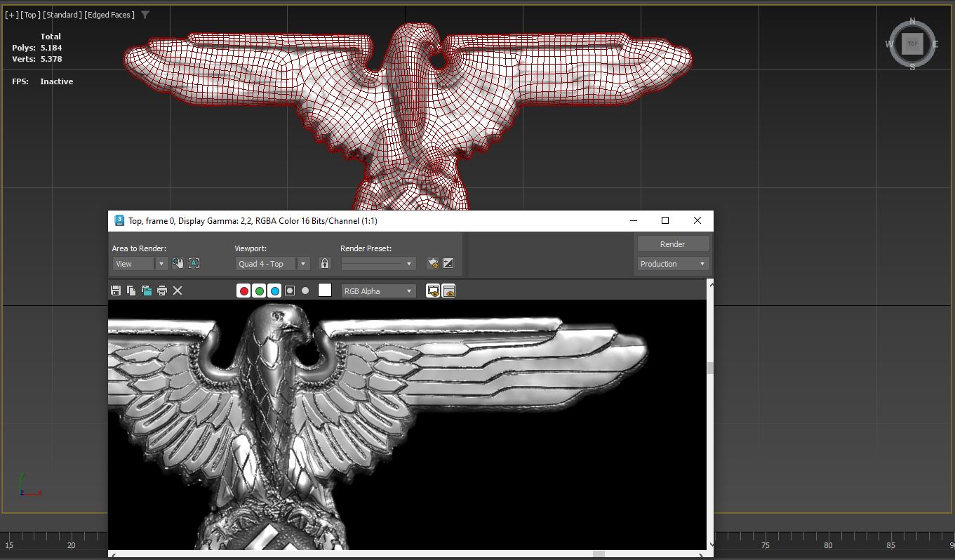The height and width of the screenshot is (560, 955).
Task: Click the 3ds Max icon in render window title
Action: click(x=119, y=220)
